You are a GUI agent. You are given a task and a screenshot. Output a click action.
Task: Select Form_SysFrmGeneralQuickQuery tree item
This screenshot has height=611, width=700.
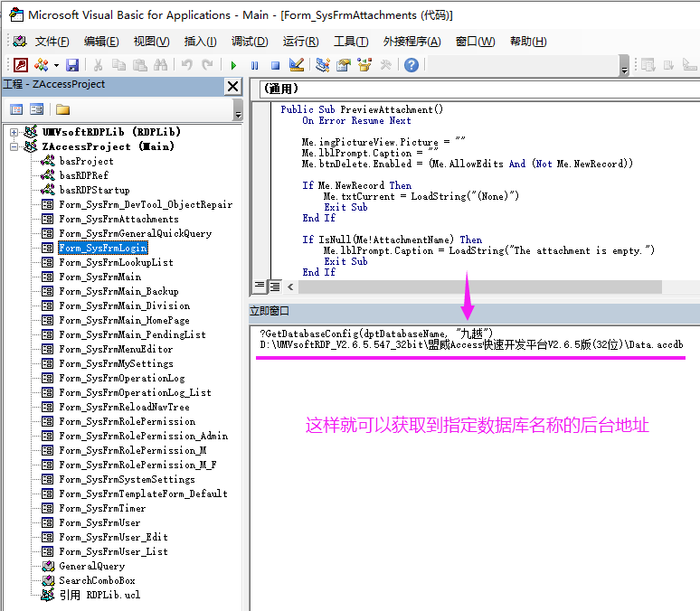(136, 233)
